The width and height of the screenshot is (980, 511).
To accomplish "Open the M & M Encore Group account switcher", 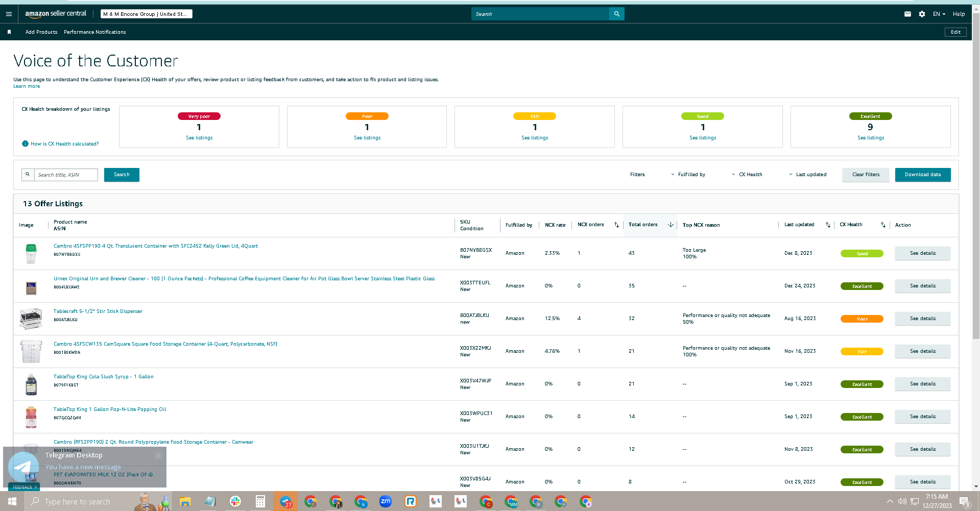I will pyautogui.click(x=147, y=14).
